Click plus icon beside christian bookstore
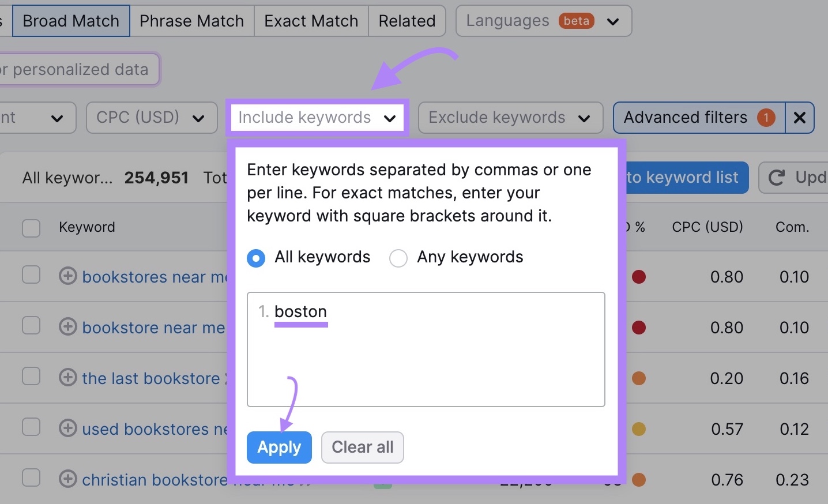The image size is (828, 504). pyautogui.click(x=68, y=479)
